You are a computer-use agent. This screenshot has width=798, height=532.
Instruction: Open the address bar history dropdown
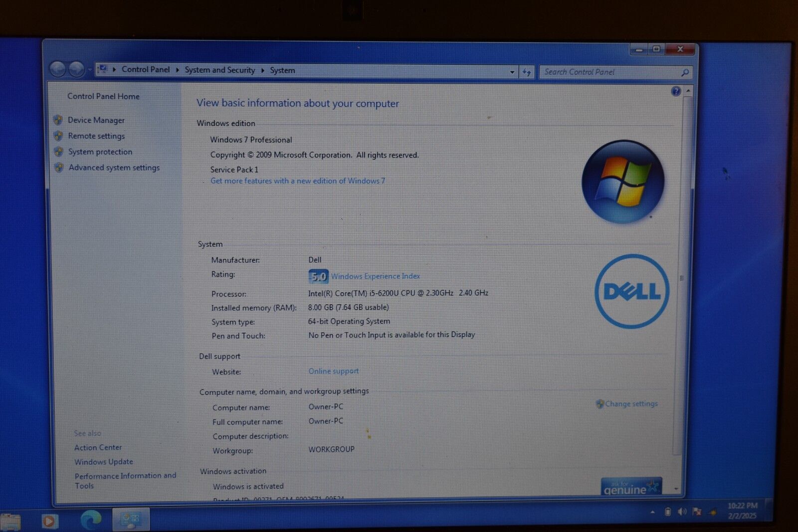click(x=512, y=72)
